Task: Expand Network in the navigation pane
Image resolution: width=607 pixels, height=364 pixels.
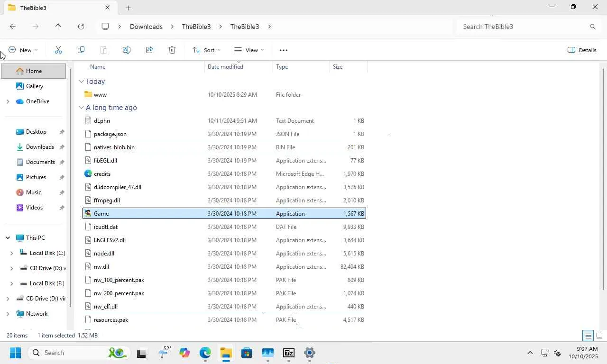Action: 8,314
